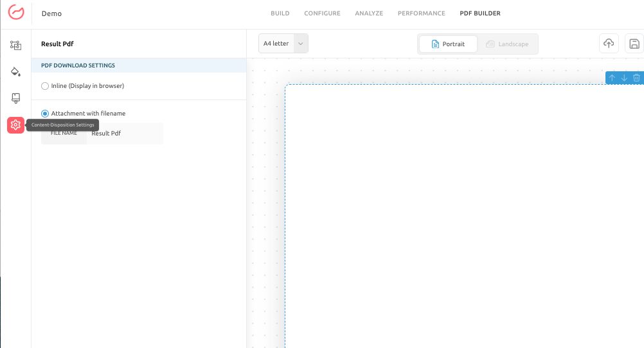Click the Result Pdf panel title

[x=57, y=44]
